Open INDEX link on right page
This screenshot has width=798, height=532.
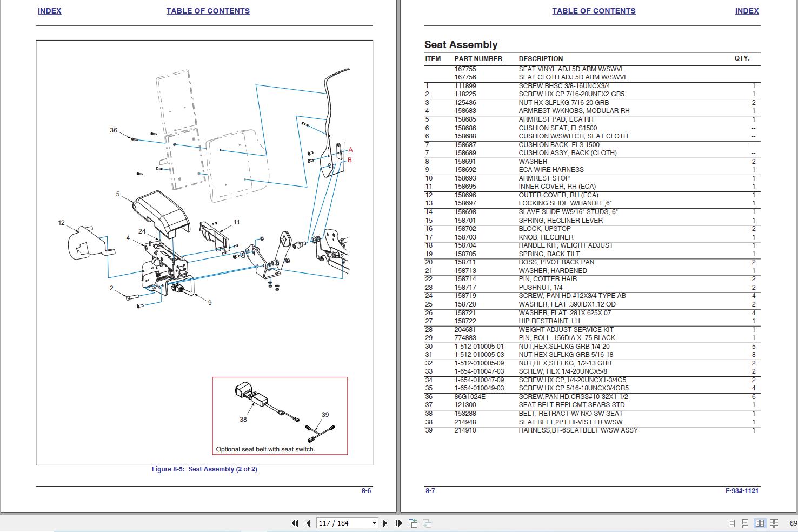click(747, 11)
